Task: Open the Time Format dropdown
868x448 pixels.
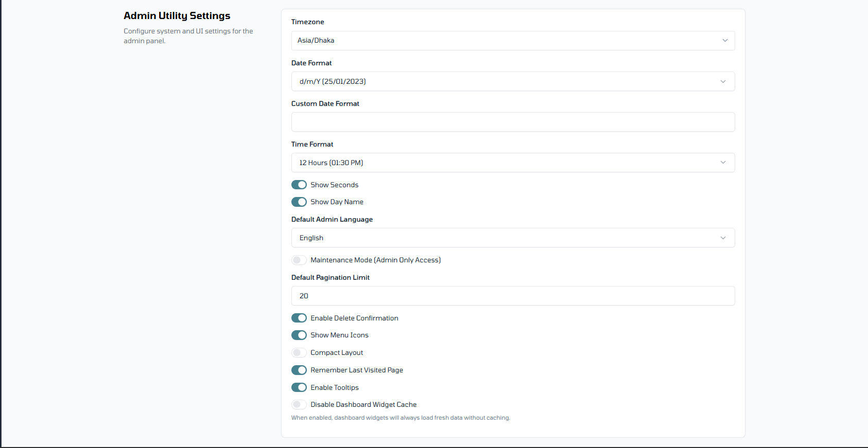Action: click(512, 163)
